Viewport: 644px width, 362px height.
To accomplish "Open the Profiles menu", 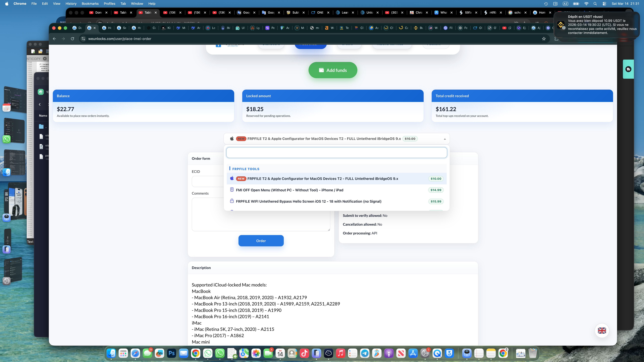I will point(110,4).
